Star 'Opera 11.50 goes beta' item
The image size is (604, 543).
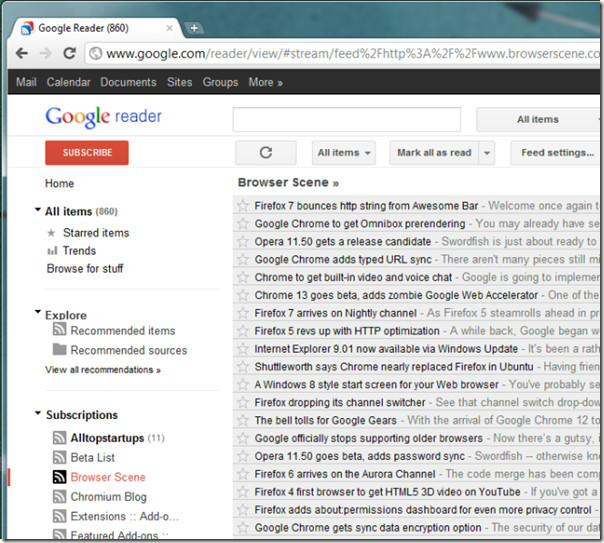pos(243,456)
